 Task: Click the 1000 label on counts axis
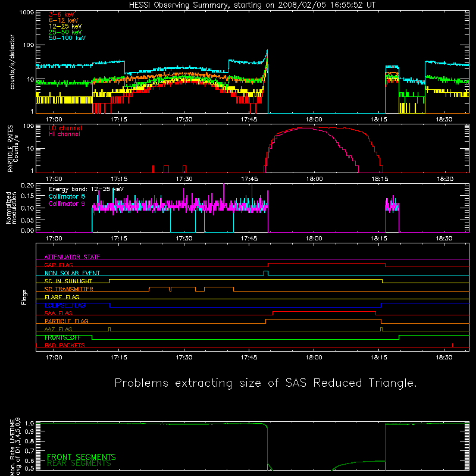[27, 12]
